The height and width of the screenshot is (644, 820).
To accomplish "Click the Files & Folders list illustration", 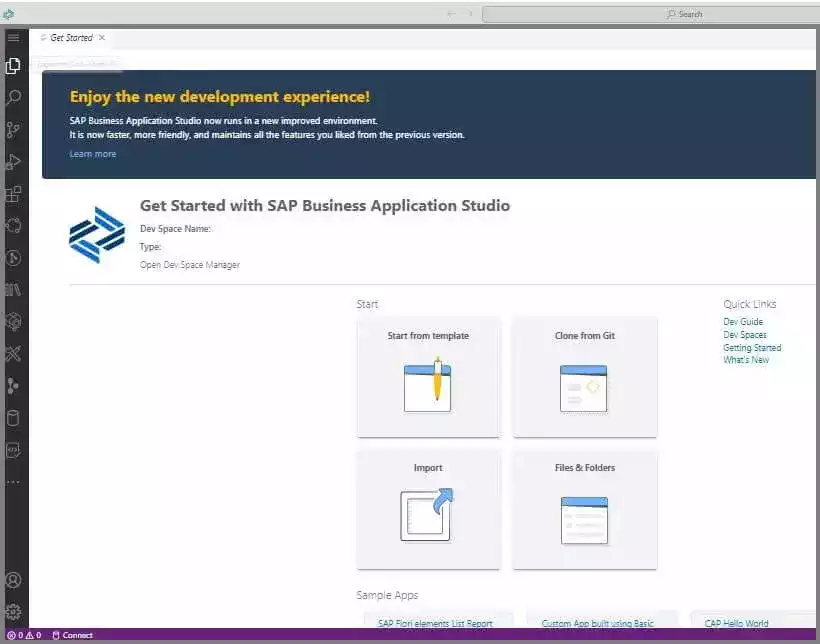I will [x=584, y=520].
